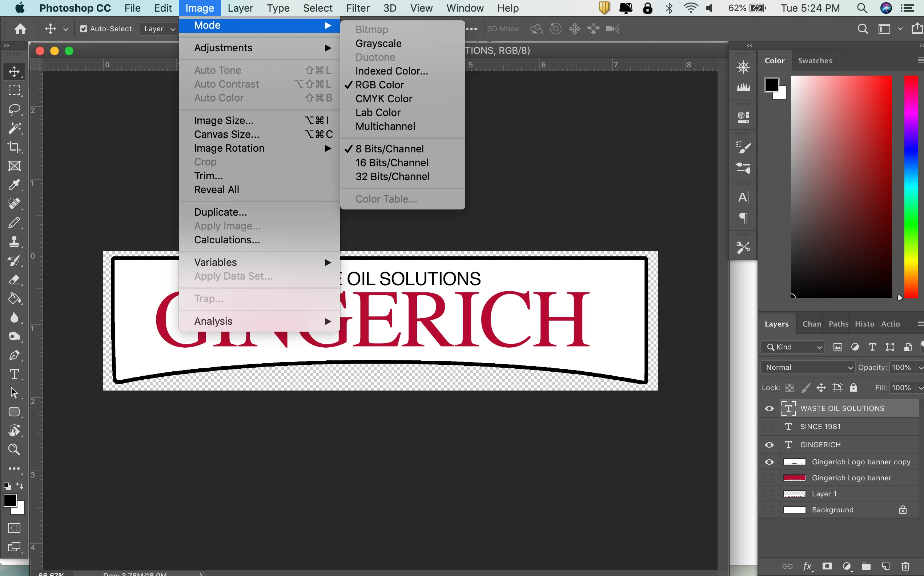This screenshot has width=924, height=576.
Task: Switch to the Swatches tab
Action: [815, 61]
